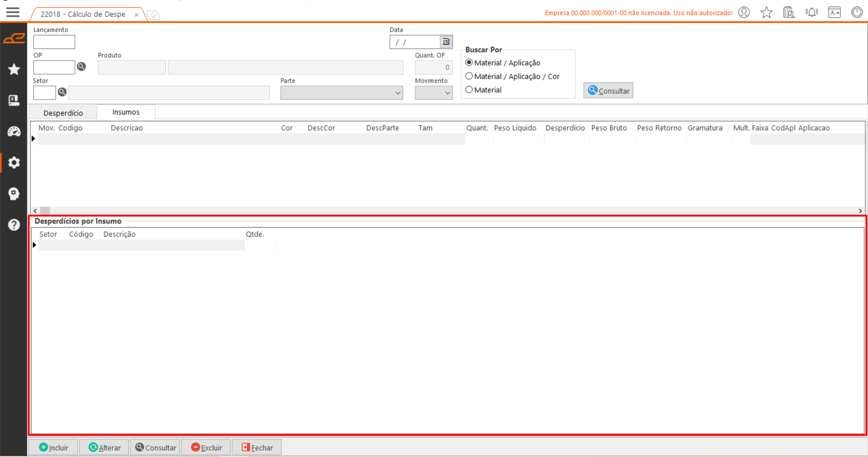Expand the Parte dropdown
Viewport: 868px width, 457px height.
pyautogui.click(x=398, y=93)
